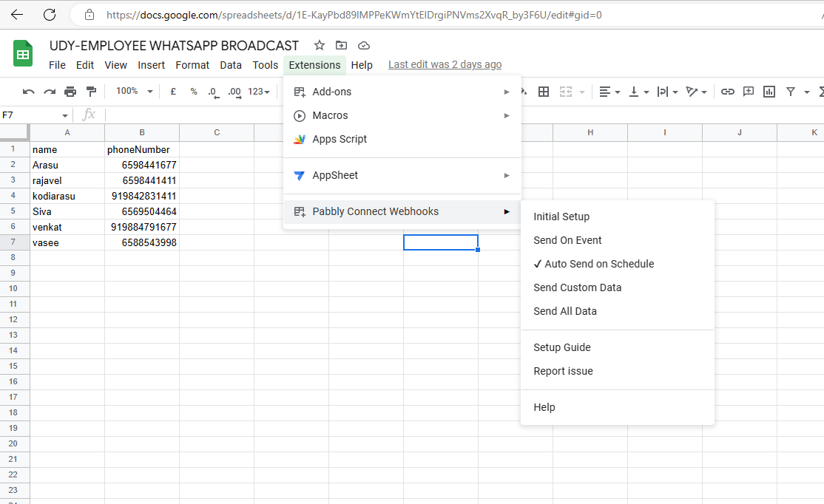Open vertical align options

click(x=639, y=92)
